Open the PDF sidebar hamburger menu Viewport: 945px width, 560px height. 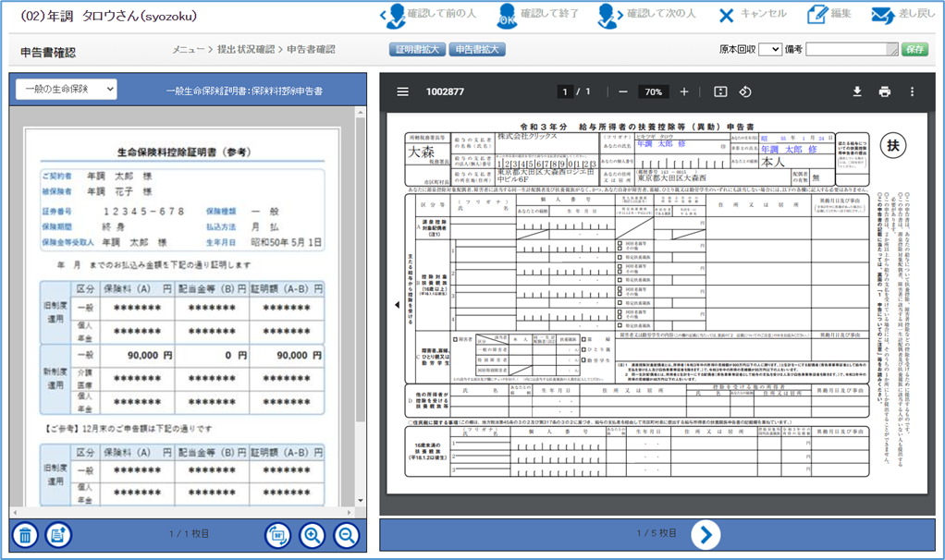click(x=403, y=91)
